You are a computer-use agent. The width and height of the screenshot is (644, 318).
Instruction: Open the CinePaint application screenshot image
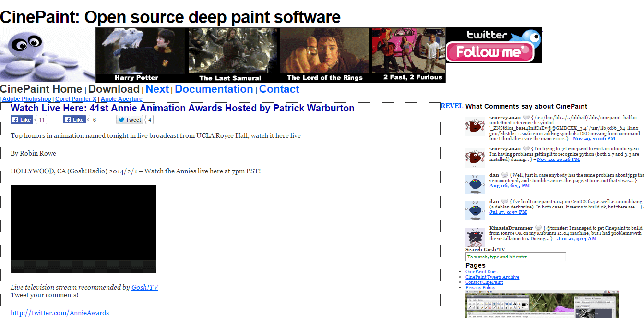(542, 304)
